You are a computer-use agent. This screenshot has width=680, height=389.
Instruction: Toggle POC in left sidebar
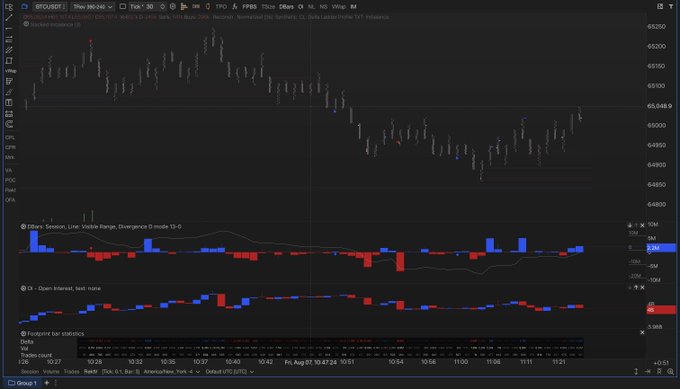10,180
